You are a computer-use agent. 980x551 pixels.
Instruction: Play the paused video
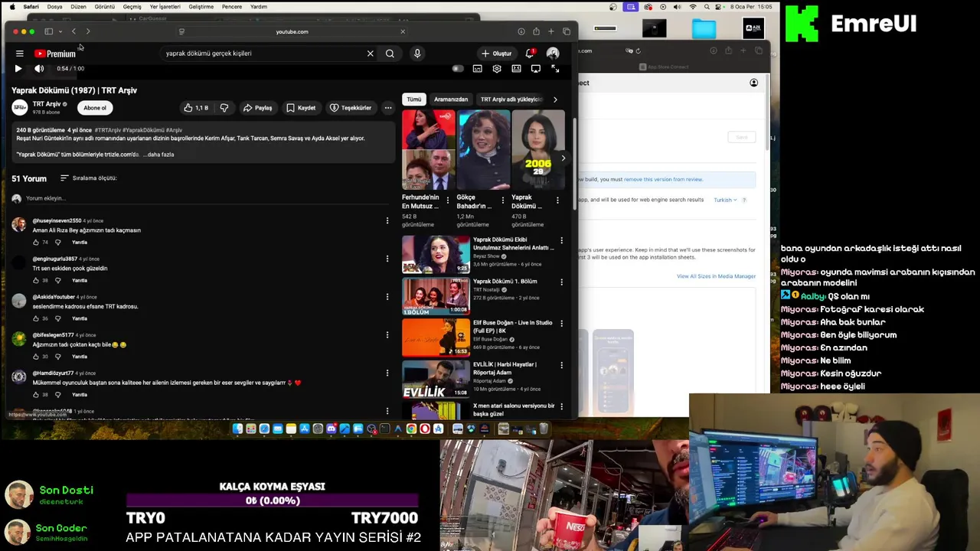[x=18, y=68]
